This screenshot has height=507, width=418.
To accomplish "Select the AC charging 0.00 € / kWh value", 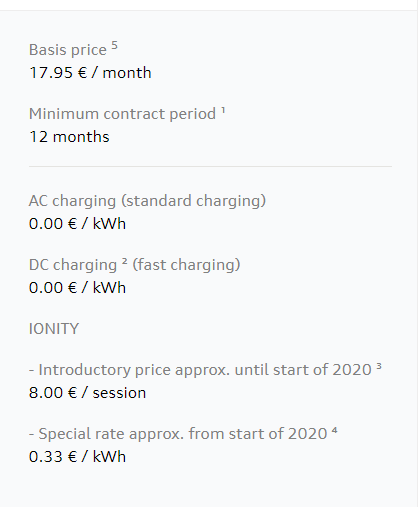I will [77, 223].
